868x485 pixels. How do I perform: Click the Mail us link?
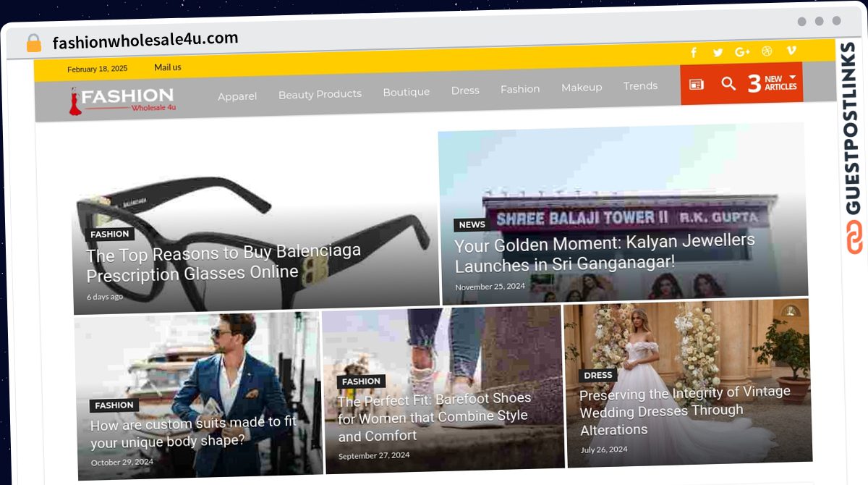[x=168, y=67]
